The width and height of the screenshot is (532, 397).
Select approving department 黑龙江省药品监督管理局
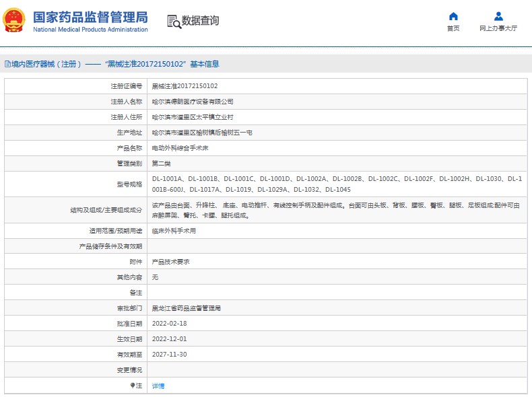(x=187, y=308)
